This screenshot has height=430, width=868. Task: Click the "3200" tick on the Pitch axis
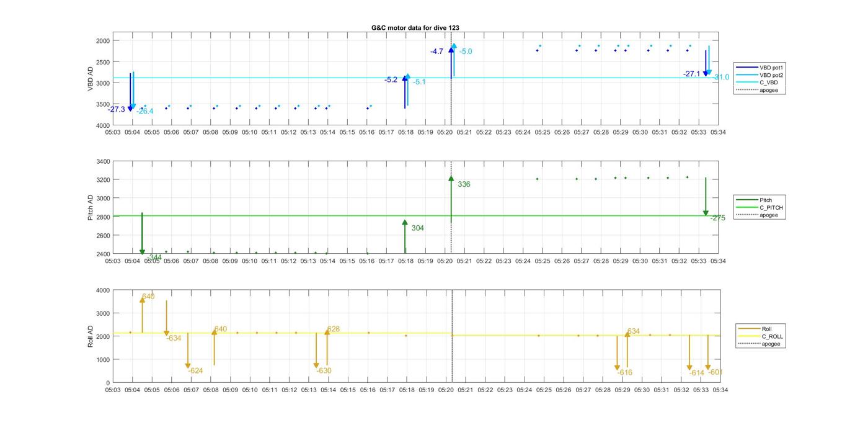click(103, 180)
